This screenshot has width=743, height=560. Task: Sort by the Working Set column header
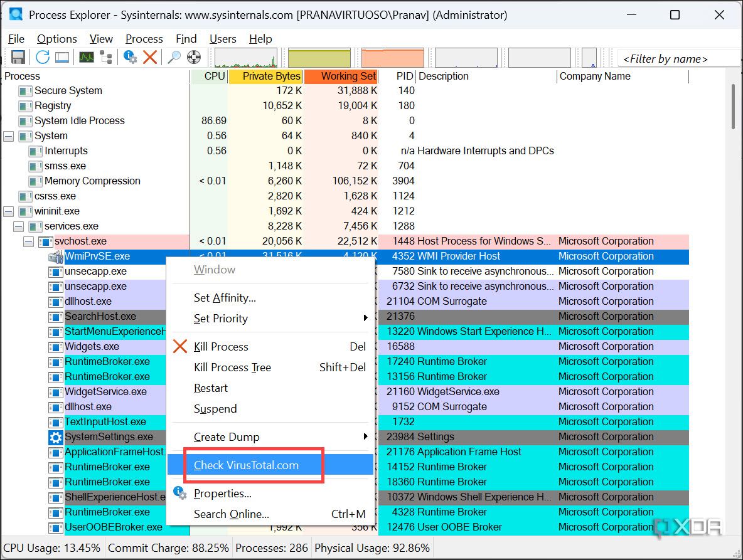[341, 77]
